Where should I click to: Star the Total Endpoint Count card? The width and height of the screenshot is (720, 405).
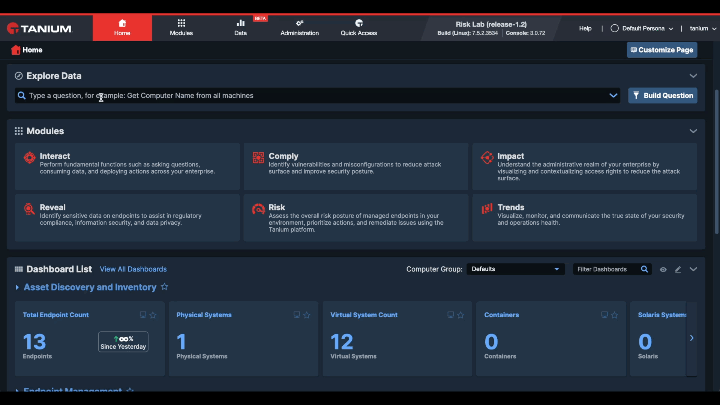153,315
